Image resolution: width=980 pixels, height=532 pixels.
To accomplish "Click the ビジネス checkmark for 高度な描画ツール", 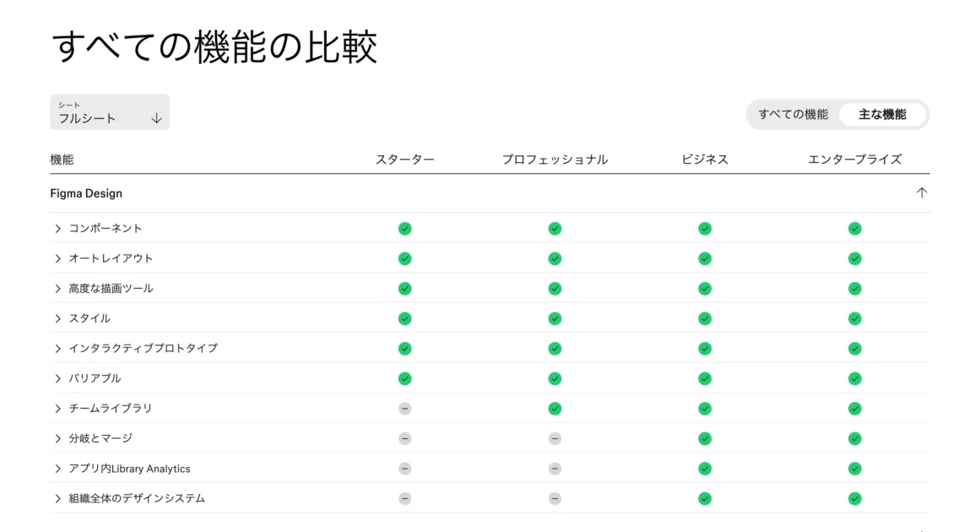I will tap(705, 289).
